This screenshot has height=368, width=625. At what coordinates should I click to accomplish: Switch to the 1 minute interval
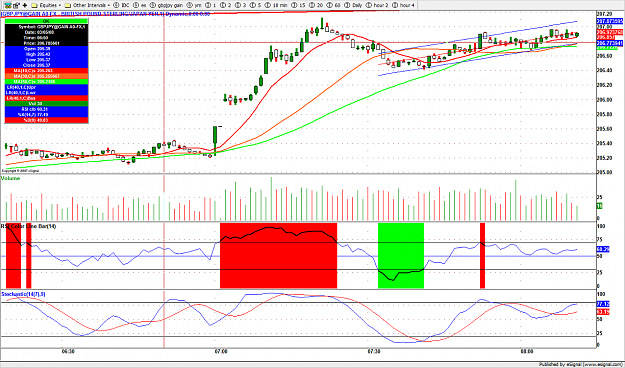pyautogui.click(x=211, y=6)
